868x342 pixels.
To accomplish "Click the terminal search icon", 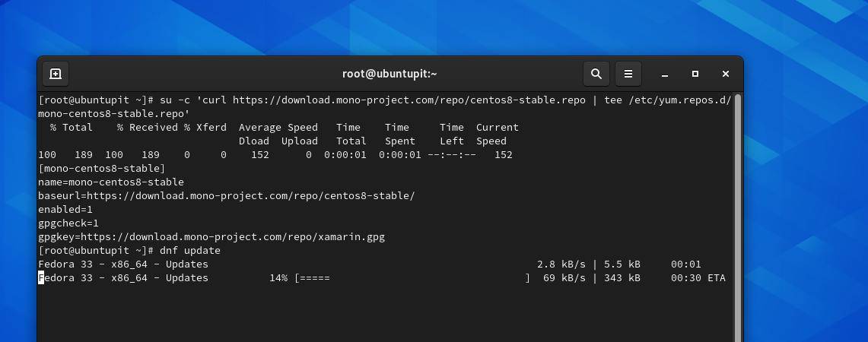I will tap(596, 74).
